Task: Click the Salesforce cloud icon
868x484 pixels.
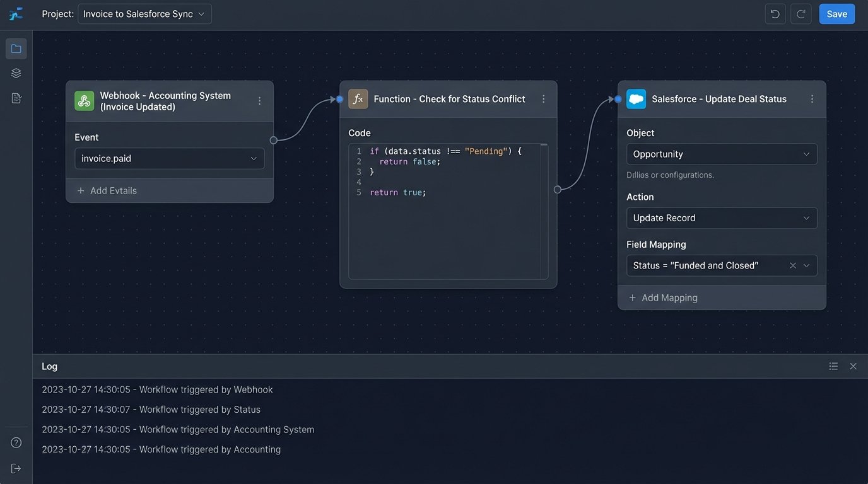Action: (636, 98)
